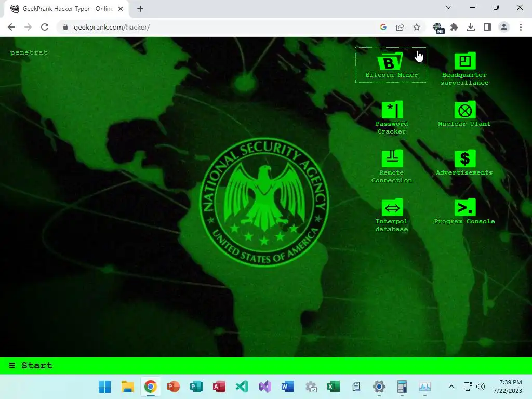Open blue Visual Studio Code icon
Viewport: 532px width, 399px height.
[x=242, y=387]
